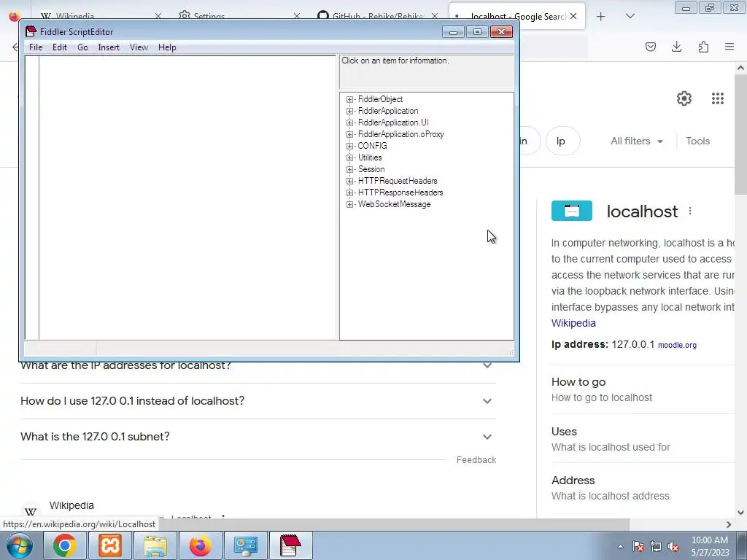The width and height of the screenshot is (747, 560).
Task: Open the File menu in Fiddler ScriptEditor
Action: (x=36, y=47)
